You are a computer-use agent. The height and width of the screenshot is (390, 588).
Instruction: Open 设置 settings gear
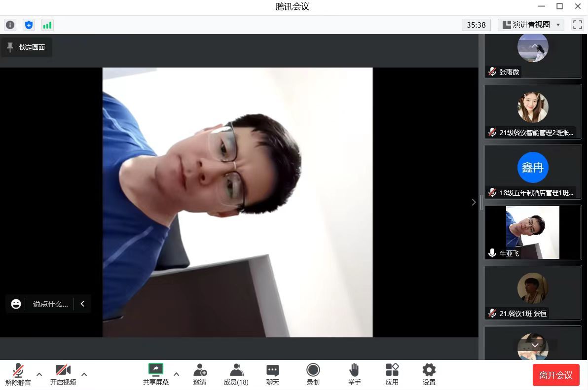pos(429,374)
